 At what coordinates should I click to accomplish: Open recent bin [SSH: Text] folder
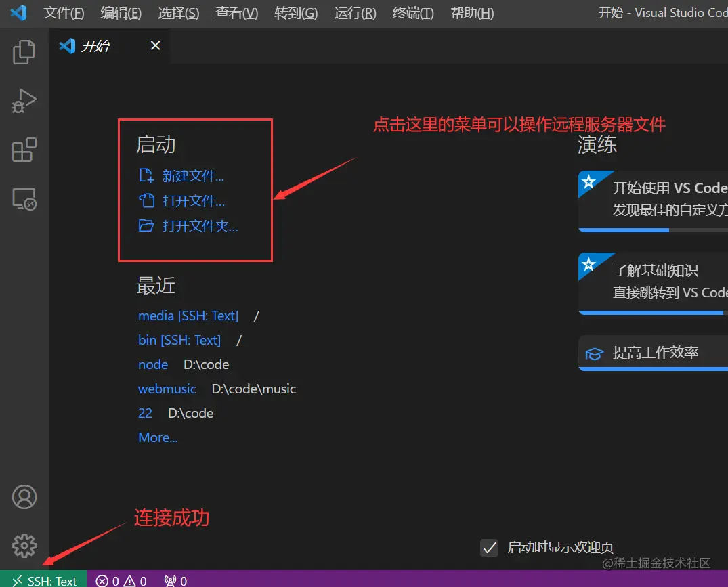[x=179, y=340]
